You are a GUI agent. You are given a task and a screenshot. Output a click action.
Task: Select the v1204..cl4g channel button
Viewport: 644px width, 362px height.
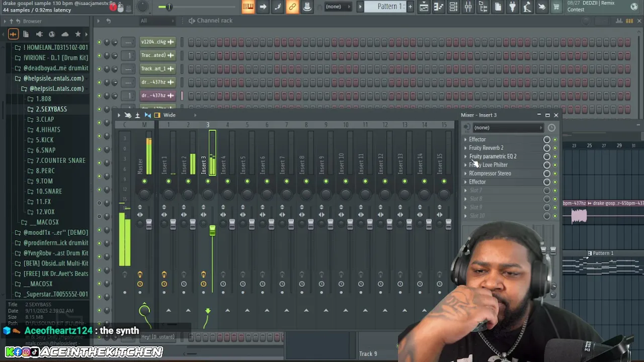click(x=157, y=42)
